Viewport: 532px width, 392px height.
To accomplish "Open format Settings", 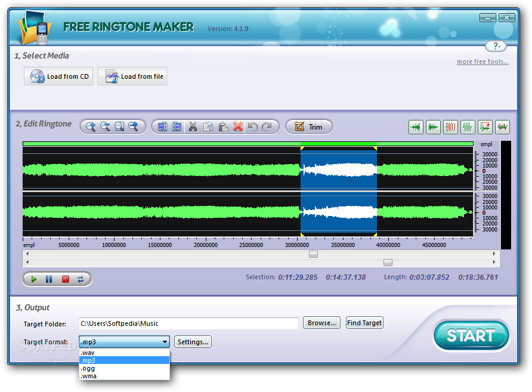I will [193, 342].
